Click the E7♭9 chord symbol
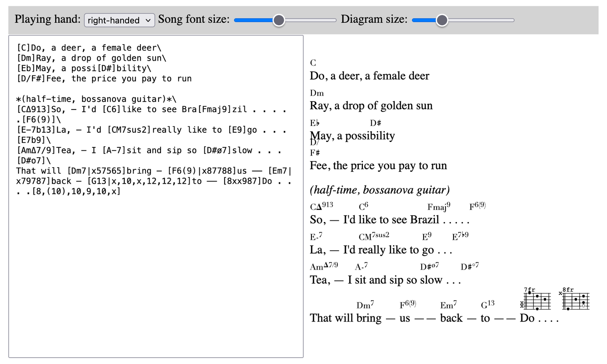Viewport: 607px width, 364px height. pos(460,236)
